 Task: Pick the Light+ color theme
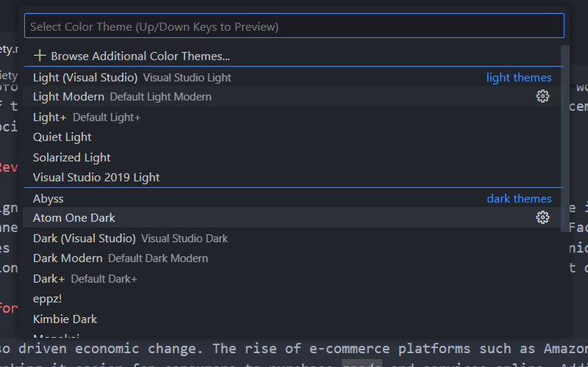[49, 117]
